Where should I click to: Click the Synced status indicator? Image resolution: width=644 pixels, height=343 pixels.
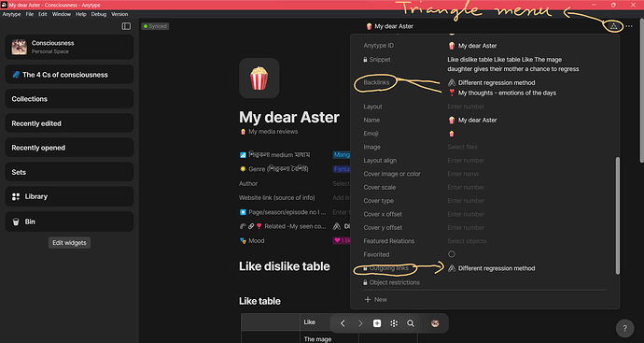(155, 26)
